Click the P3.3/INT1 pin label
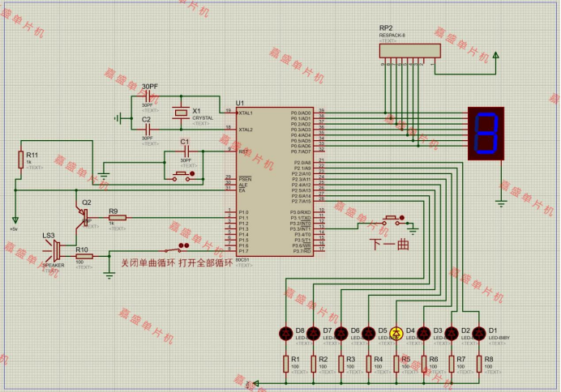Screen dimensions: 561x392 300,229
